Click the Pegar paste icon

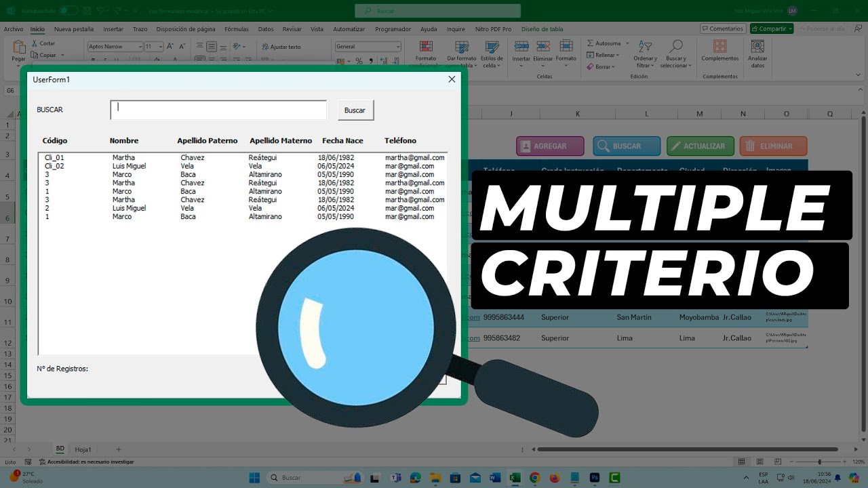(18, 48)
